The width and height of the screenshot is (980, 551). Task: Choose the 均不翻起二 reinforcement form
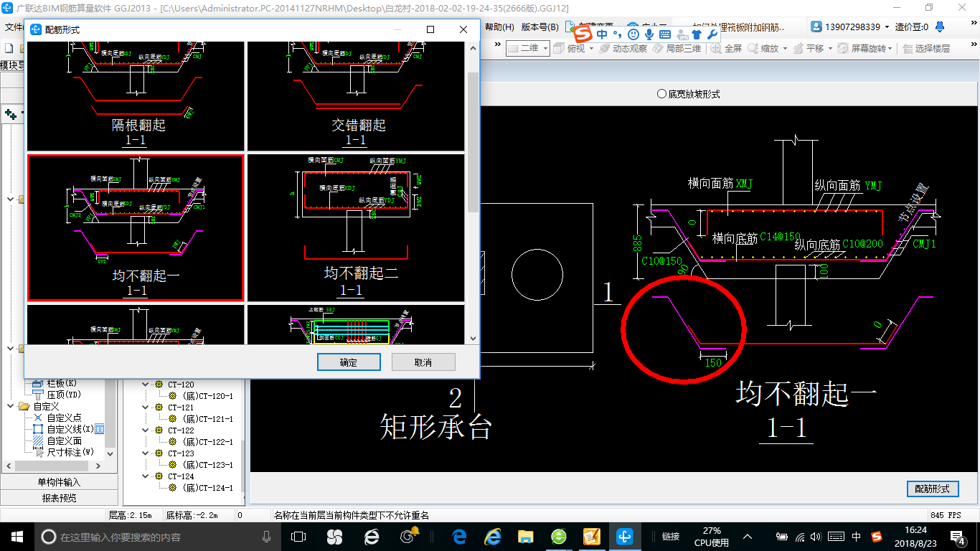(x=356, y=227)
